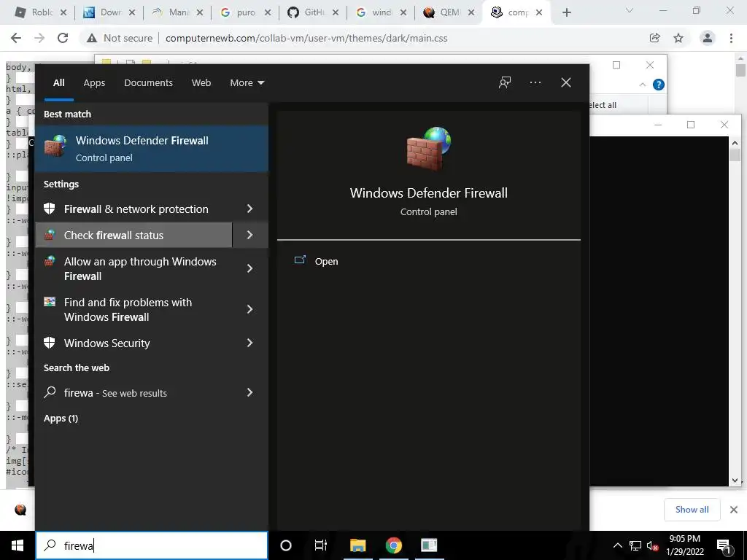This screenshot has width=747, height=560.
Task: Open Allow an app through Windows Firewall
Action: [134, 268]
